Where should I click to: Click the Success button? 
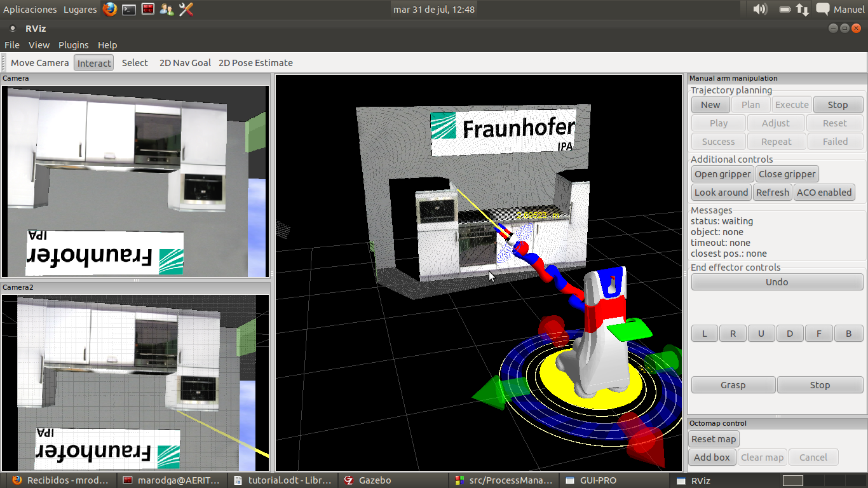(x=719, y=142)
